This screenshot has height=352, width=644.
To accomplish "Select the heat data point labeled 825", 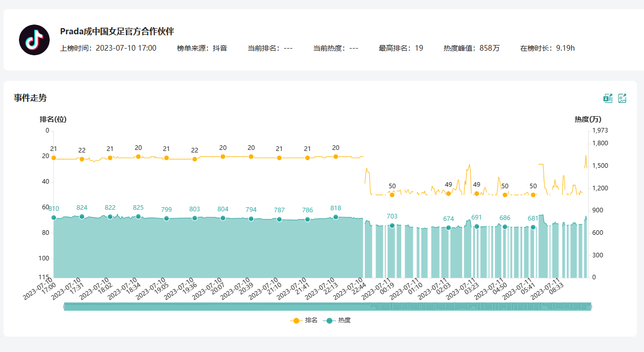I will click(x=138, y=217).
